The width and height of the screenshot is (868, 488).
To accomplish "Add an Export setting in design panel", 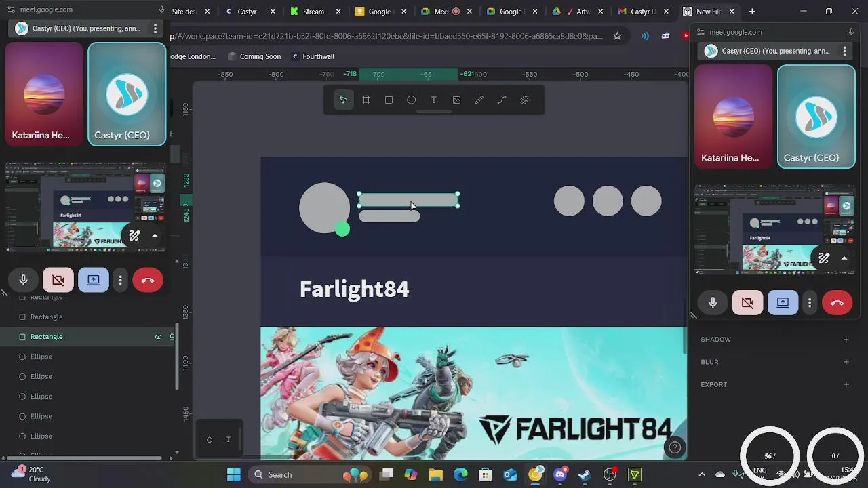I will point(846,384).
